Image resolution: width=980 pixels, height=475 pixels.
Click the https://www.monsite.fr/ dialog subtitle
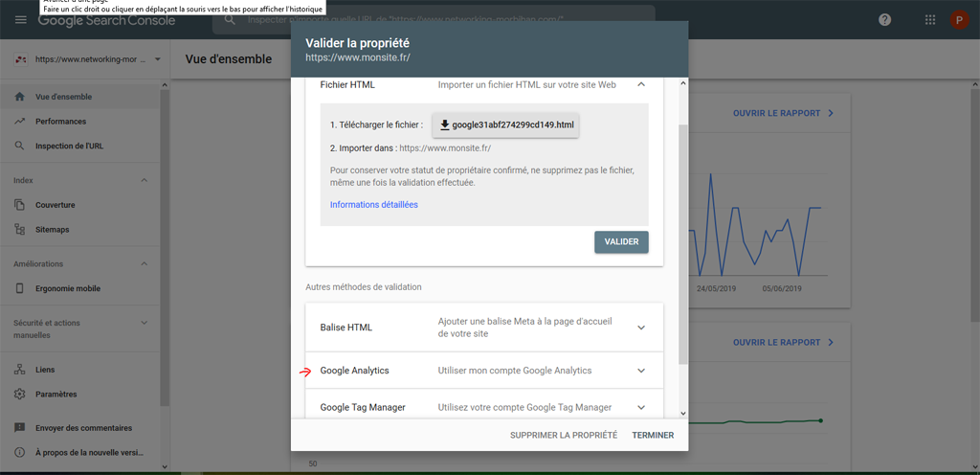358,57
